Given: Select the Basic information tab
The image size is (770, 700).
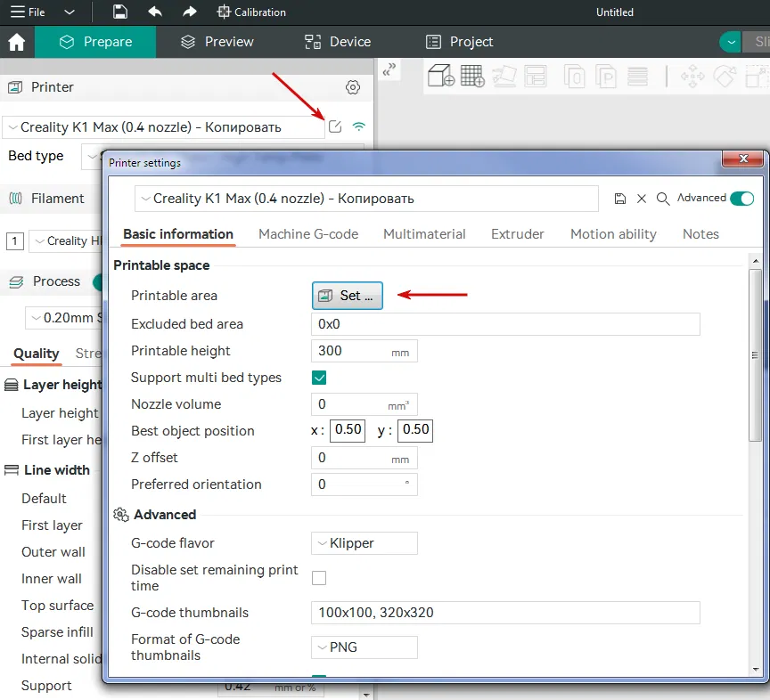Looking at the screenshot, I should (178, 234).
